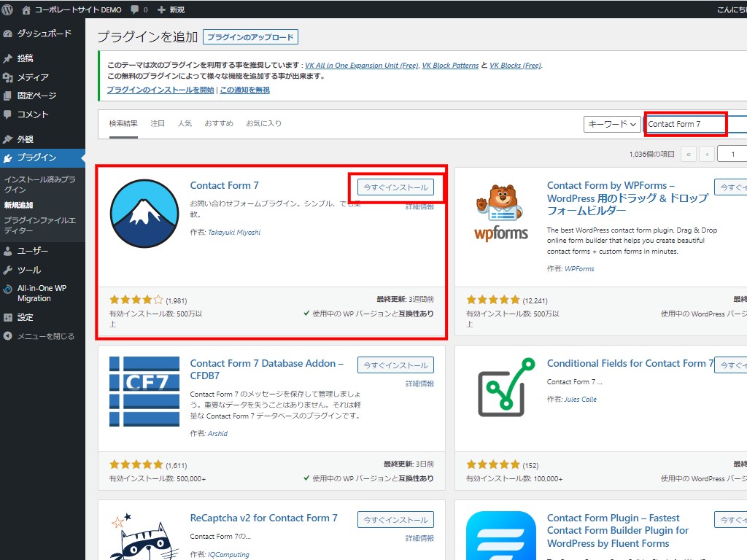Open the site home icon in admin bar
Viewport: 747px width, 560px height.
click(26, 10)
